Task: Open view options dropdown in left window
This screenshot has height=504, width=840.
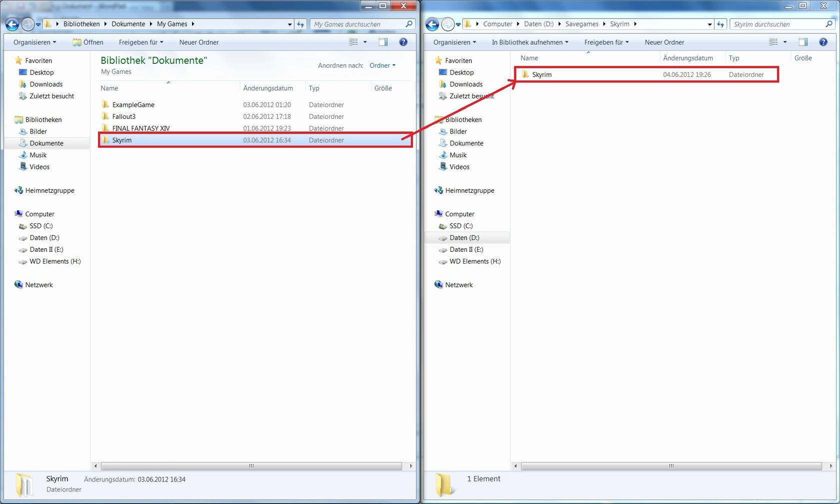Action: [x=365, y=42]
